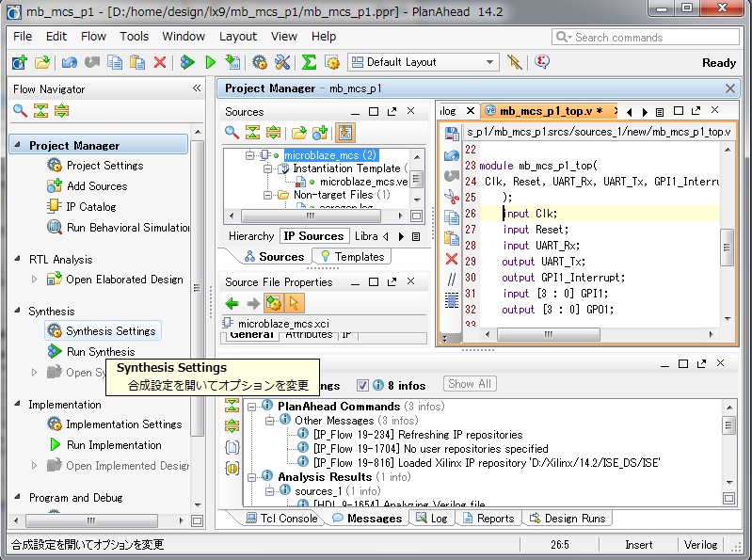Click the Tools wrench icon in main toolbar
The image size is (752, 560).
click(x=282, y=62)
